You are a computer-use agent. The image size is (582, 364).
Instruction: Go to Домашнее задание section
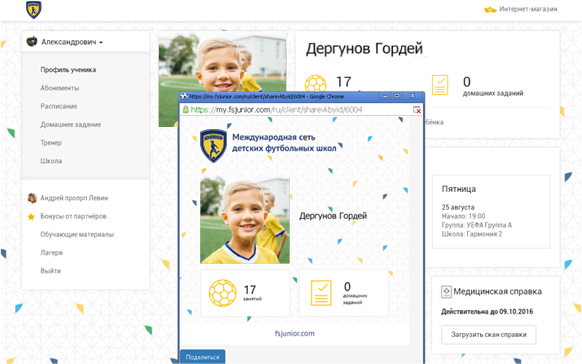(x=71, y=124)
